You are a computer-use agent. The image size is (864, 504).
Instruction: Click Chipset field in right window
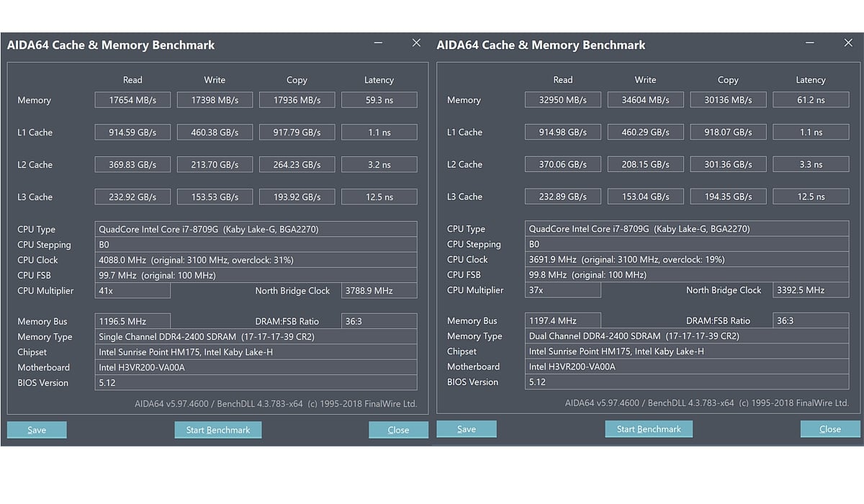pos(687,351)
